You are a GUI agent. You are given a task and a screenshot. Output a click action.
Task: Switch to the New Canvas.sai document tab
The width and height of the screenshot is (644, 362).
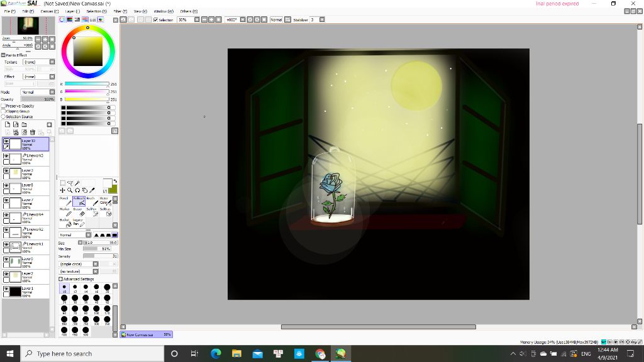(147, 334)
